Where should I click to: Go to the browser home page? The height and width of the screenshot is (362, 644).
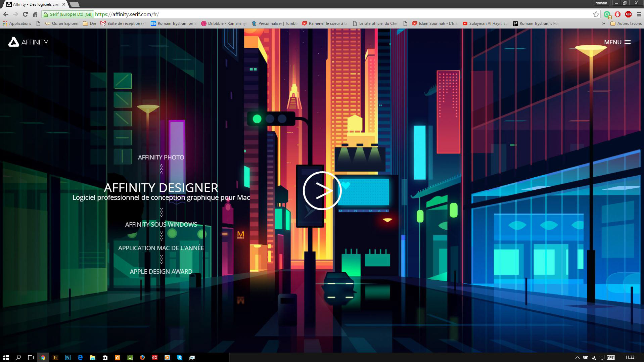click(35, 14)
